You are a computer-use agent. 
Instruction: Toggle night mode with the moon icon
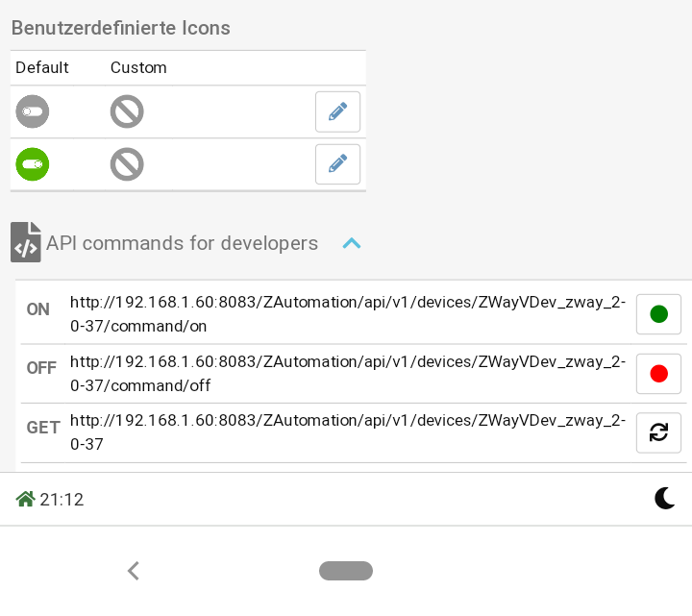664,498
